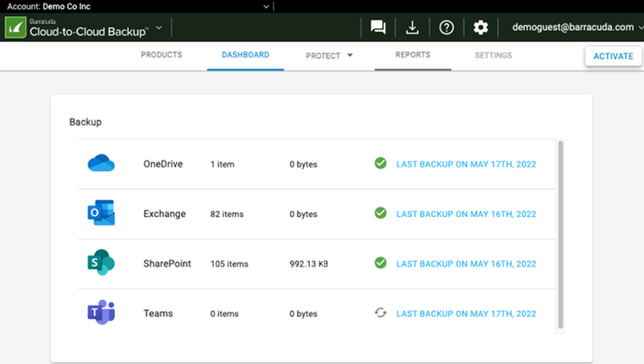Click the Teams row label
Viewport: 644px width, 364px height.
(158, 313)
